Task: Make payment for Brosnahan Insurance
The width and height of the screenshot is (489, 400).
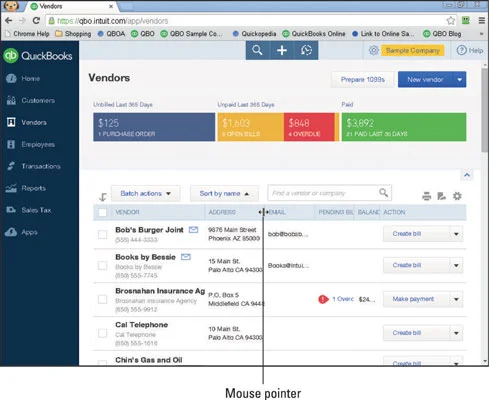Action: [416, 299]
